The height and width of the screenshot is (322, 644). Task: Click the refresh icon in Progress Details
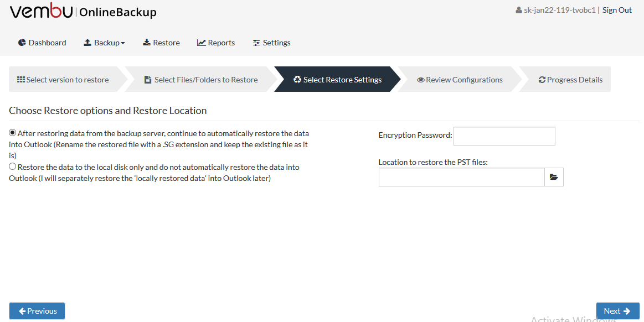[542, 80]
